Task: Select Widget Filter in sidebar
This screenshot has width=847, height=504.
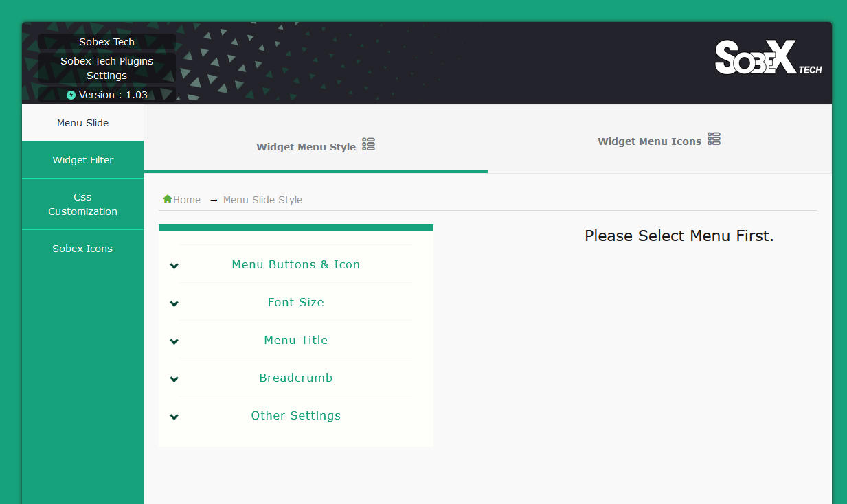Action: (83, 160)
